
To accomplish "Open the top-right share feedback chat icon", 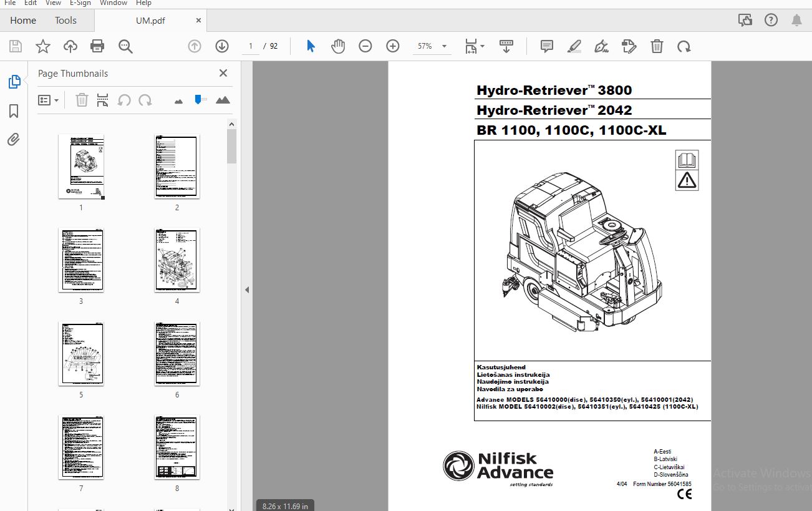I will pyautogui.click(x=745, y=20).
